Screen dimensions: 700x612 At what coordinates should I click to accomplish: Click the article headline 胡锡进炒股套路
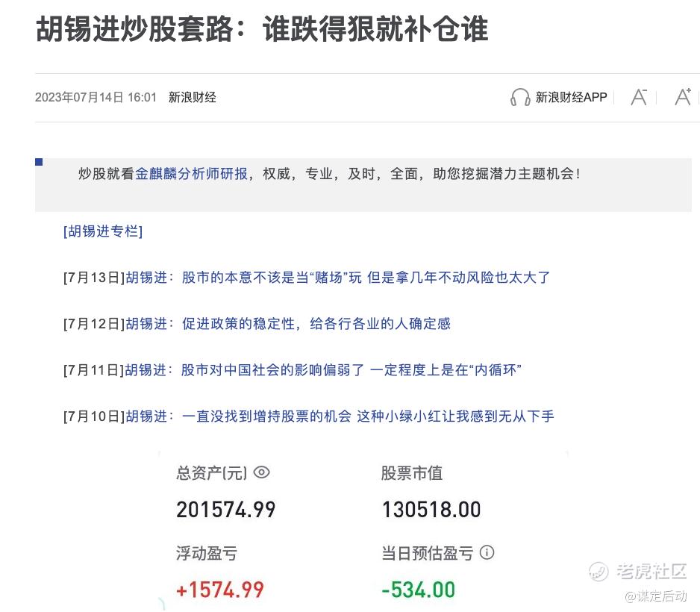(261, 30)
